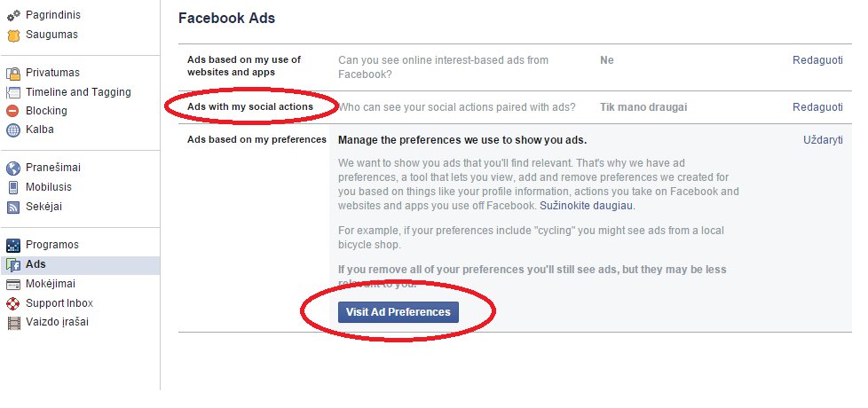Click the Privatumas padlock icon

click(x=13, y=73)
